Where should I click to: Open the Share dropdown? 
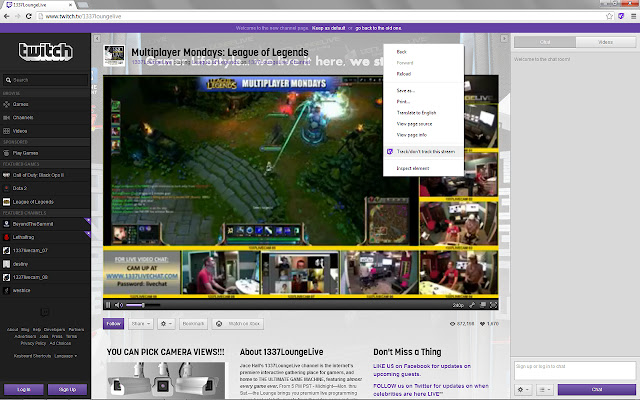tap(141, 324)
